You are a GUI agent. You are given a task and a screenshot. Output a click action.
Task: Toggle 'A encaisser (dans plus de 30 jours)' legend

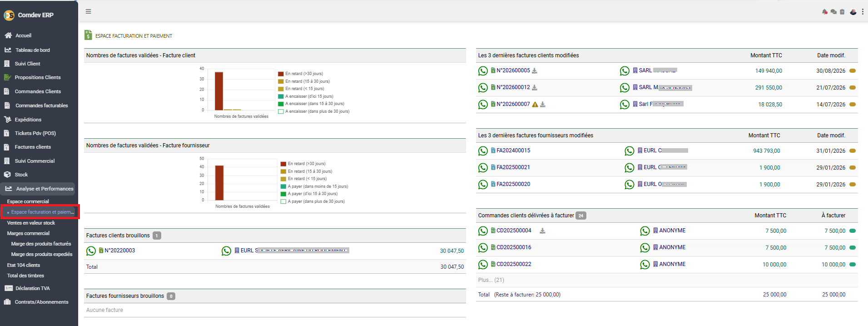(314, 111)
